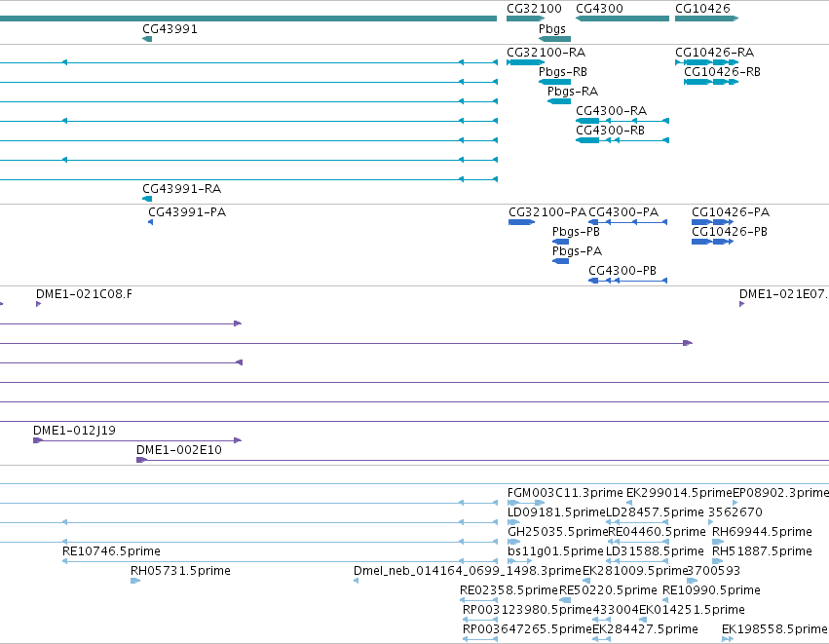Click the CG43991-RA transcript
The height and width of the screenshot is (644, 829).
point(147,199)
